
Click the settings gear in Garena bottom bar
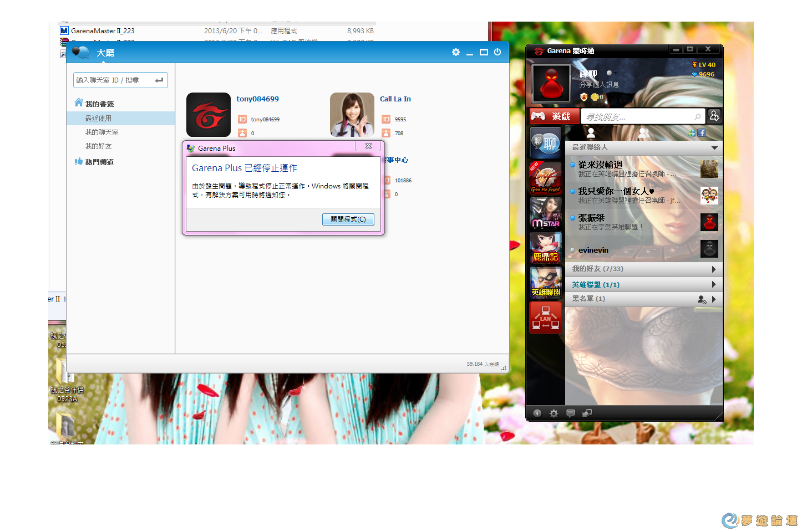point(554,413)
